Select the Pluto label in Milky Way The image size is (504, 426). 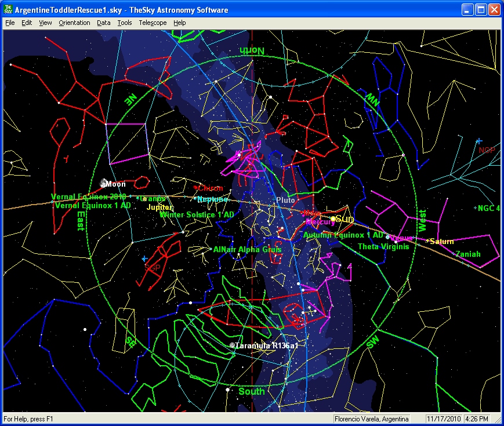[x=286, y=200]
